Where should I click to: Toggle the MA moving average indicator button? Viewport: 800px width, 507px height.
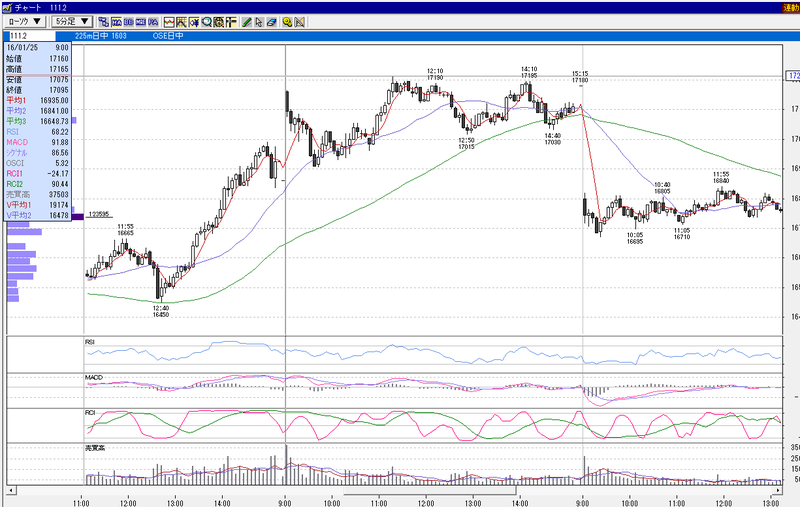click(x=116, y=22)
